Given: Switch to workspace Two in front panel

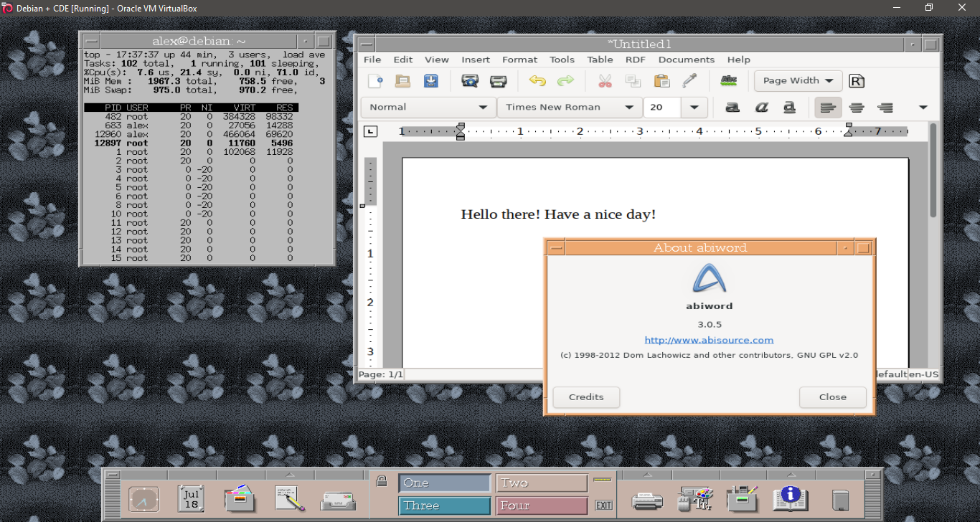Looking at the screenshot, I should (x=542, y=483).
